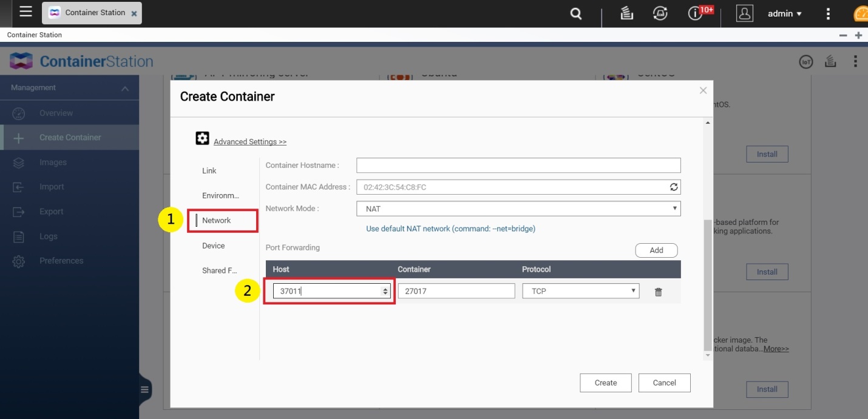Click the Create button

click(x=606, y=383)
